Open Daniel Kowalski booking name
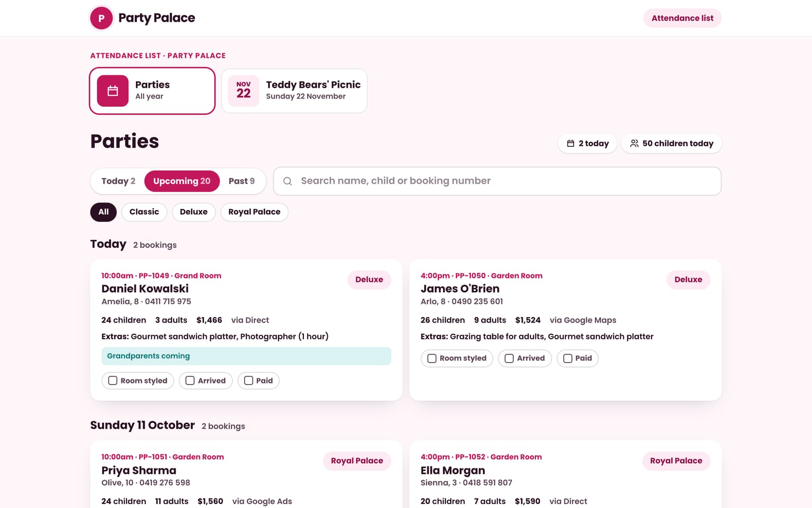The width and height of the screenshot is (812, 508). click(x=145, y=289)
